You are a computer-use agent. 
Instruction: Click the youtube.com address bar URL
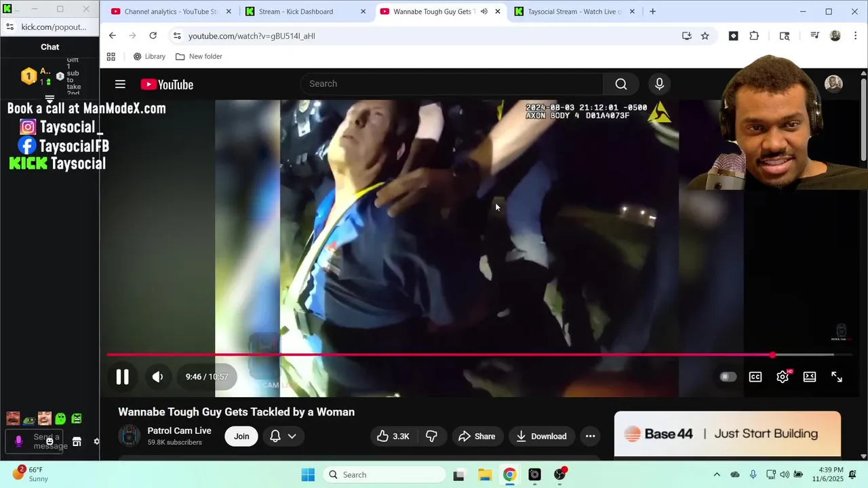tap(252, 36)
